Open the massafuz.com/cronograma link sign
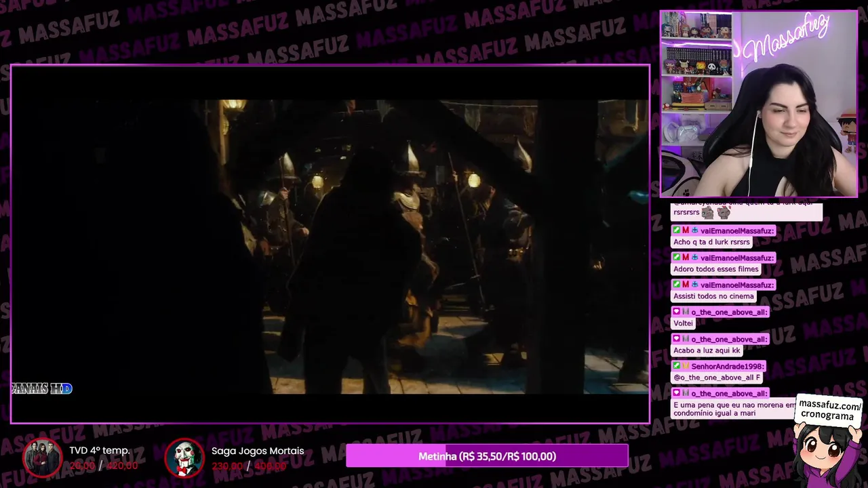 (829, 411)
